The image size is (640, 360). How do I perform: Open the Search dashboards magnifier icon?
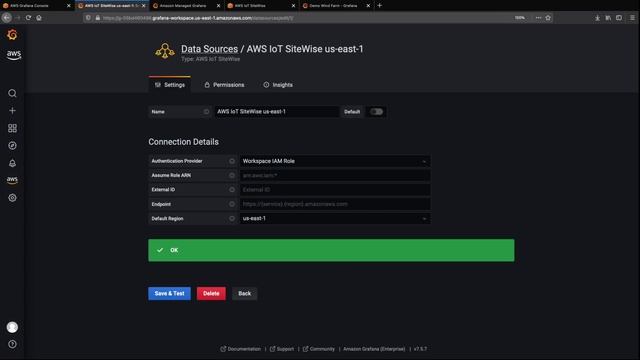(12, 93)
